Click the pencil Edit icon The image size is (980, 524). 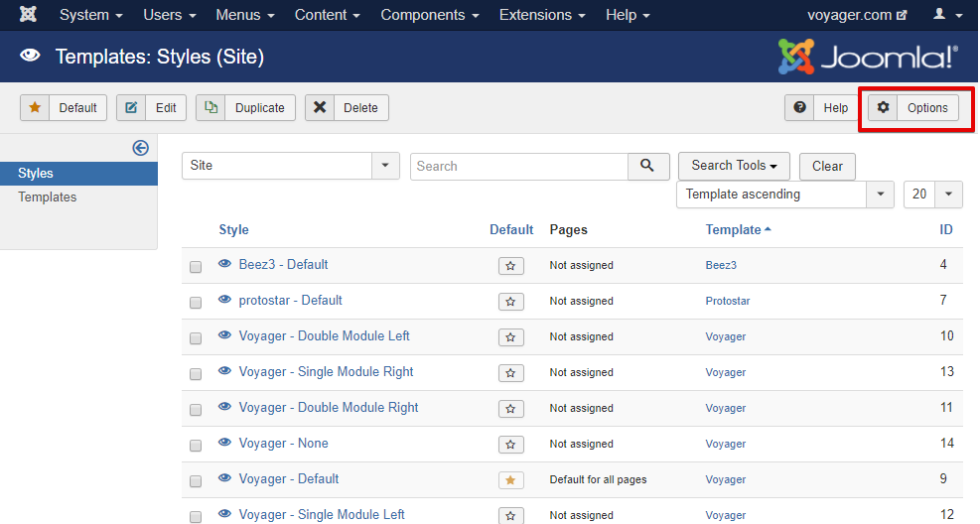click(131, 107)
